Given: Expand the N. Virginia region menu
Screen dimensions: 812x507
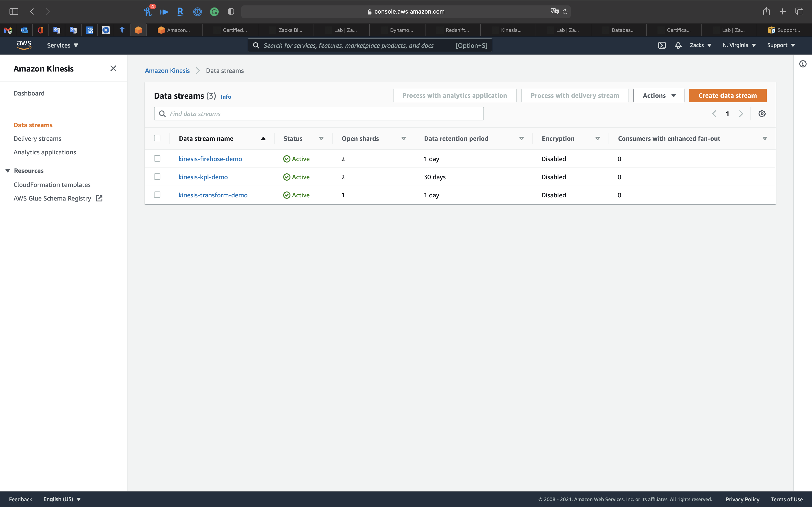Looking at the screenshot, I should coord(739,45).
